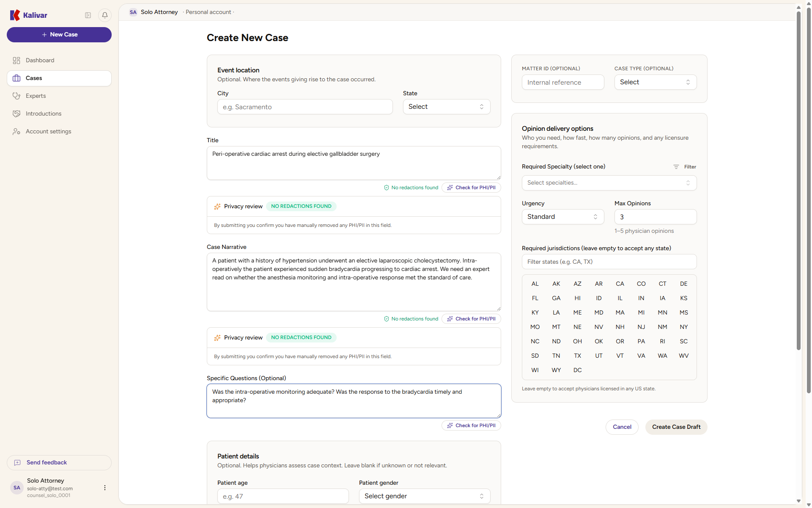Toggle the IL jurisdiction chip

620,298
